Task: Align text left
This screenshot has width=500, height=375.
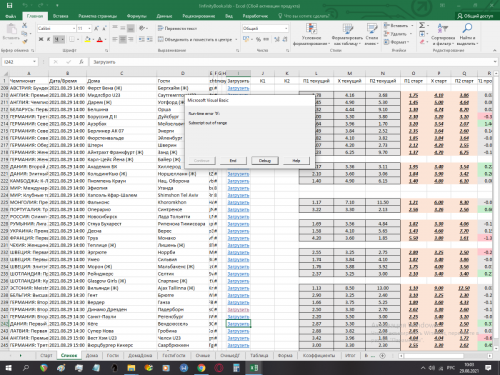Action: [x=115, y=39]
